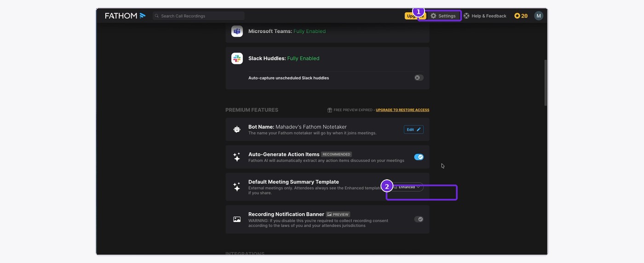This screenshot has width=644, height=263.
Task: Toggle Auto-Generate Action Items switch
Action: 419,157
